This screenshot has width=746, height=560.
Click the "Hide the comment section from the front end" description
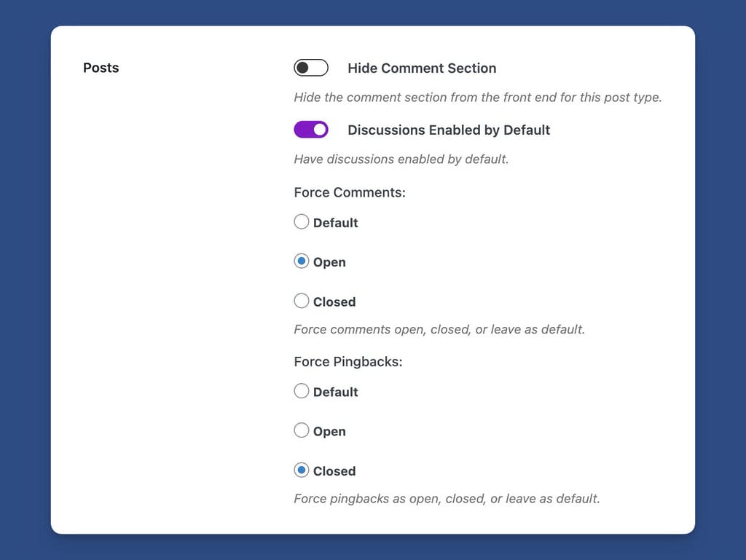[477, 98]
